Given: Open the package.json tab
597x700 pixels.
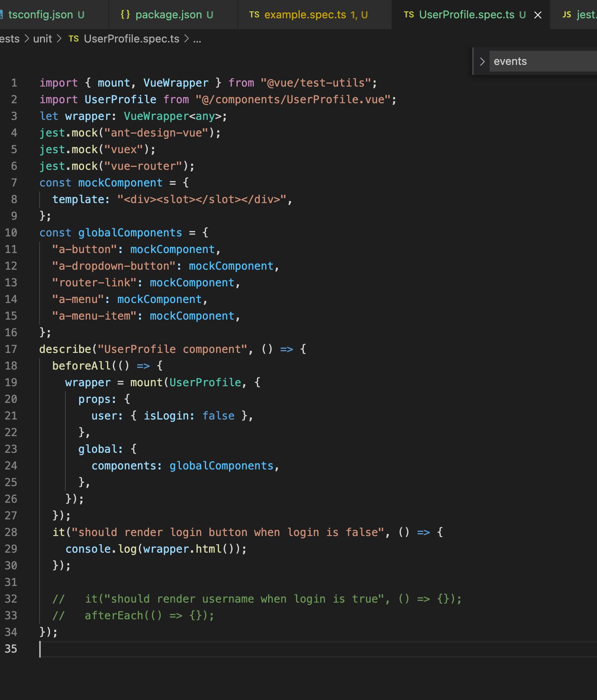Looking at the screenshot, I should 173,15.
